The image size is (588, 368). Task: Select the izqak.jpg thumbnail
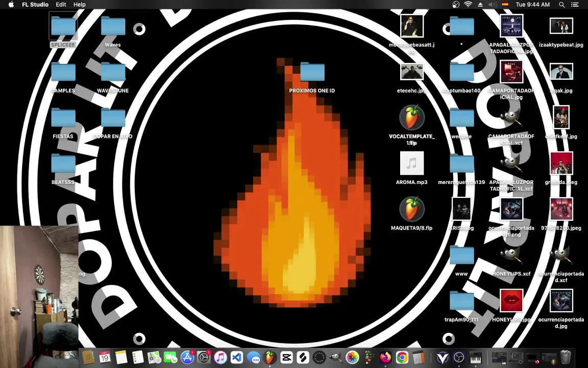561,72
